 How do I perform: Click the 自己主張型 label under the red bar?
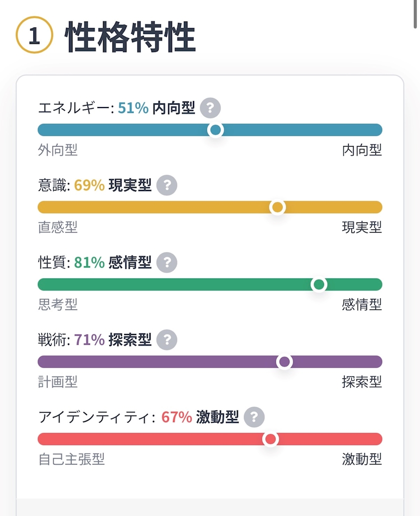click(71, 459)
